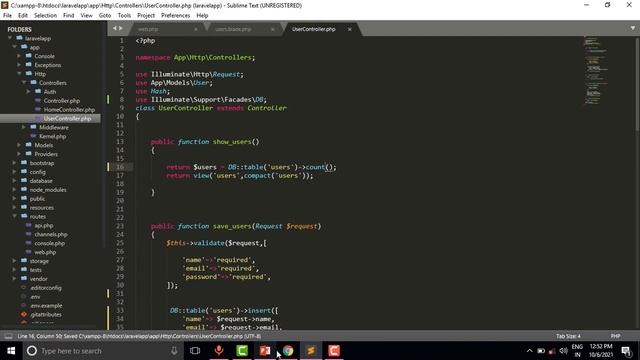Select the UserController.php tab

tap(313, 29)
